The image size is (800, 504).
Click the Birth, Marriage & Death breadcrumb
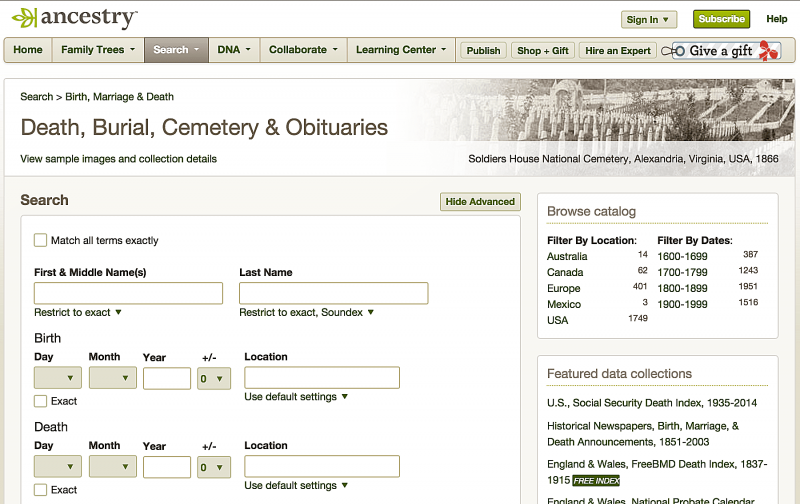point(119,96)
